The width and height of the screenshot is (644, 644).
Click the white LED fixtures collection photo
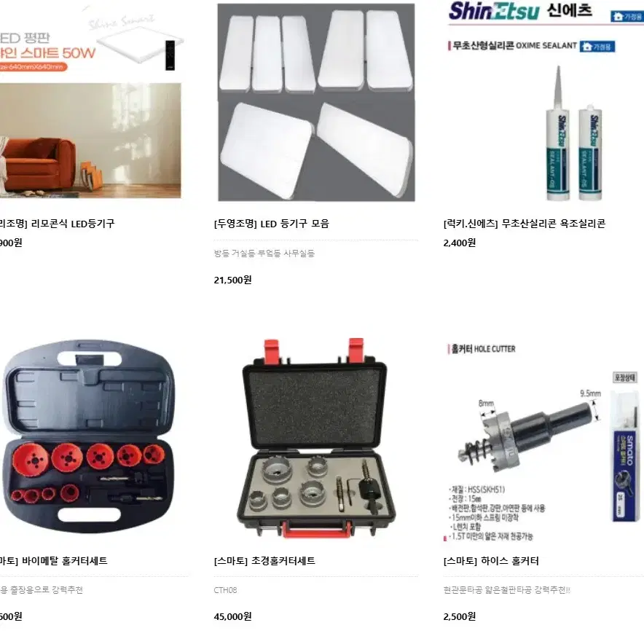tap(316, 102)
